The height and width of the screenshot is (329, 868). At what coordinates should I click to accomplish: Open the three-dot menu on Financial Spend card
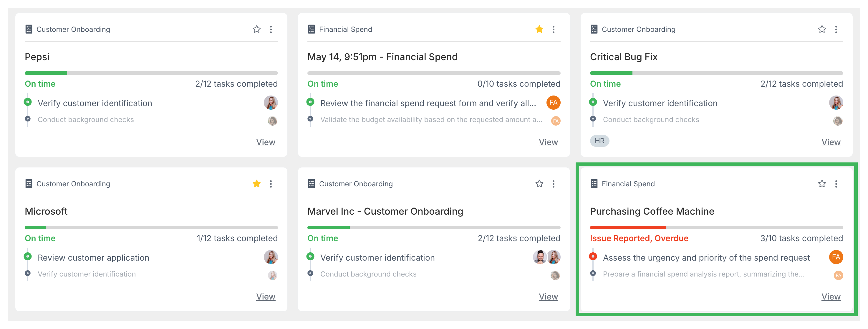coord(553,29)
